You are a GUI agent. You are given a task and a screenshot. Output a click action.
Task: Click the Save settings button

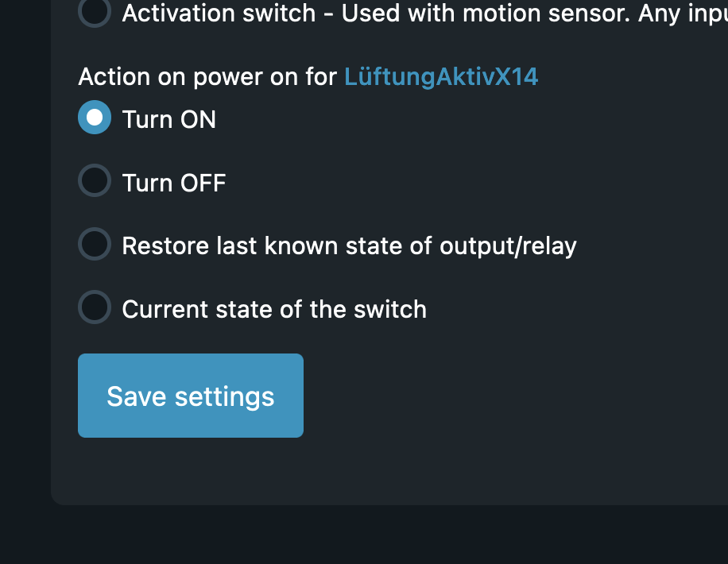point(191,396)
